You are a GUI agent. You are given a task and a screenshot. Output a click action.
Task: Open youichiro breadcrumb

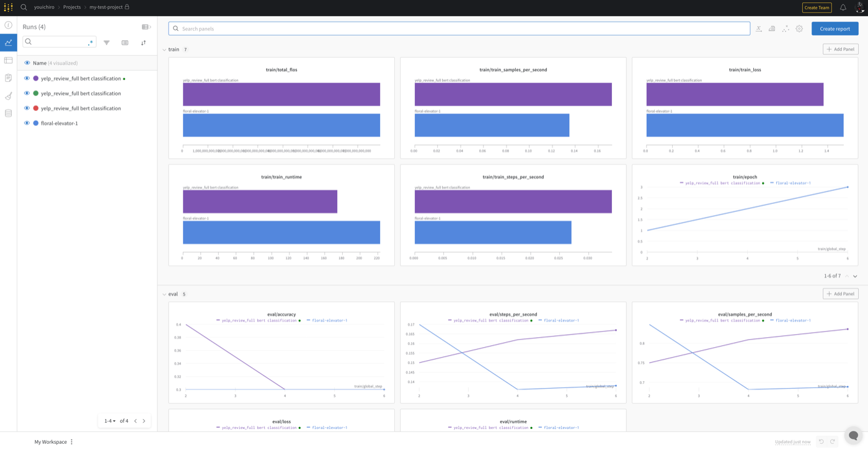coord(44,7)
